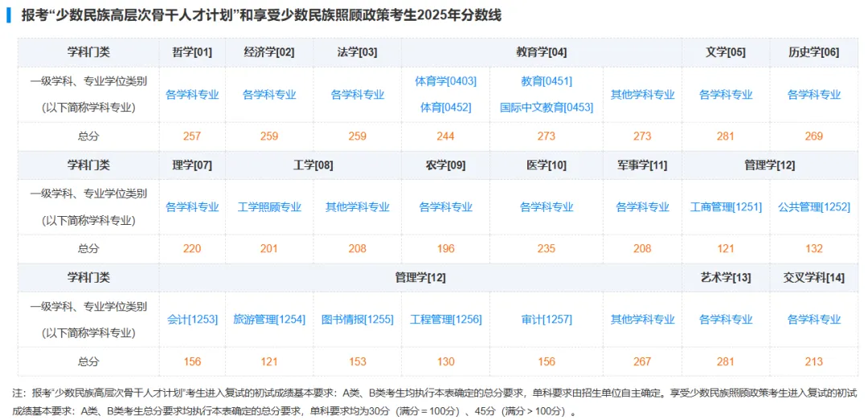Screen dimensions: 868x420
Task: Select 其他学科专业 link in the third 管理学[12] row
Action: point(643,320)
